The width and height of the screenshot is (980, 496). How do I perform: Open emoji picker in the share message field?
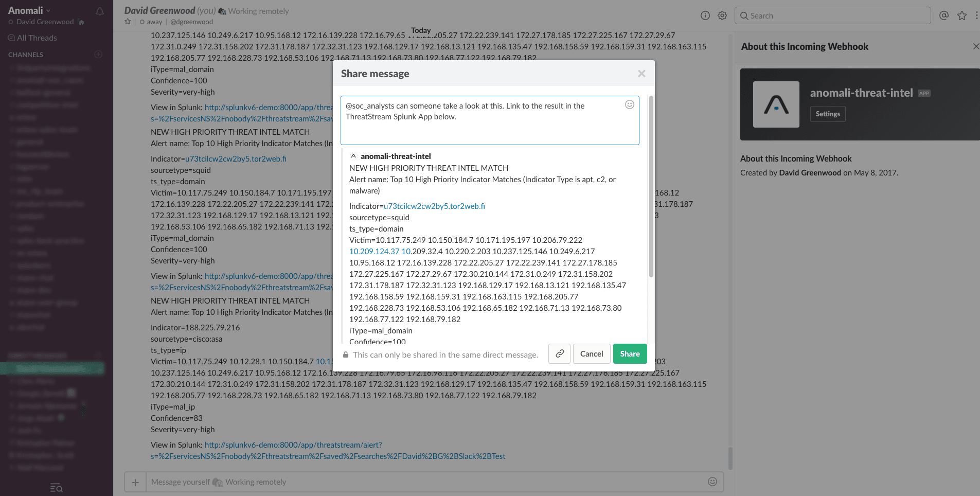630,104
